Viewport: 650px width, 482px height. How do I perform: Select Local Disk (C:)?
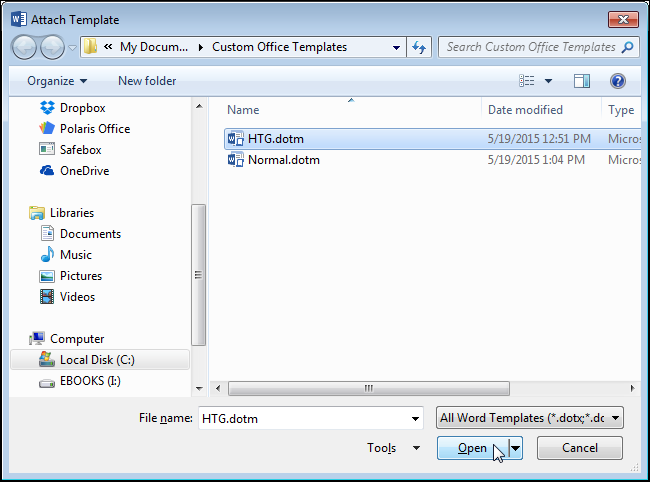pyautogui.click(x=100, y=360)
